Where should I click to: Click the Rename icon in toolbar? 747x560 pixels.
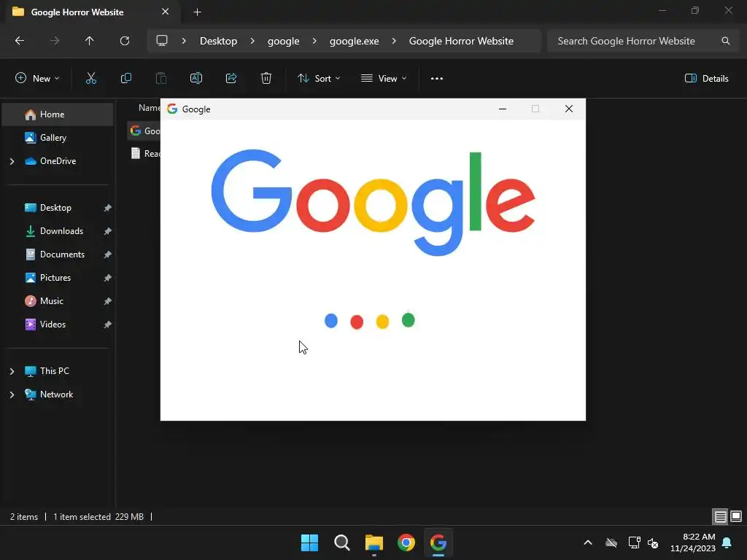point(196,79)
